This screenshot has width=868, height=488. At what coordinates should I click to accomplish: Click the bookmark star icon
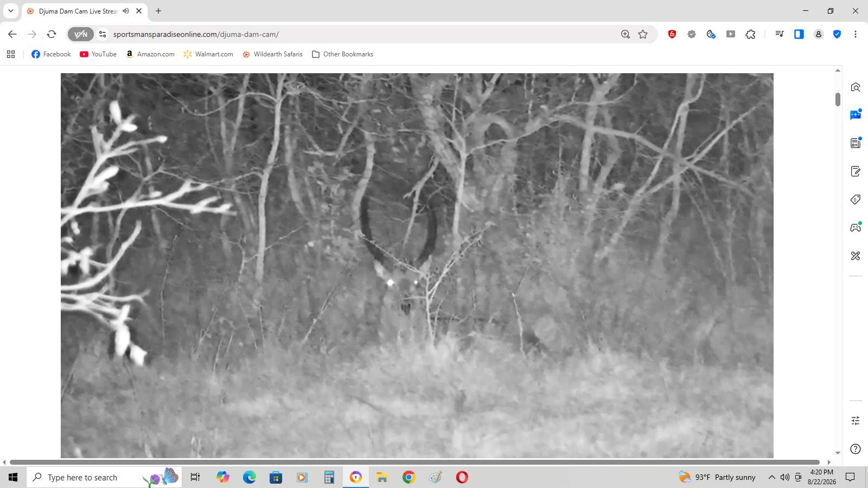(x=643, y=34)
